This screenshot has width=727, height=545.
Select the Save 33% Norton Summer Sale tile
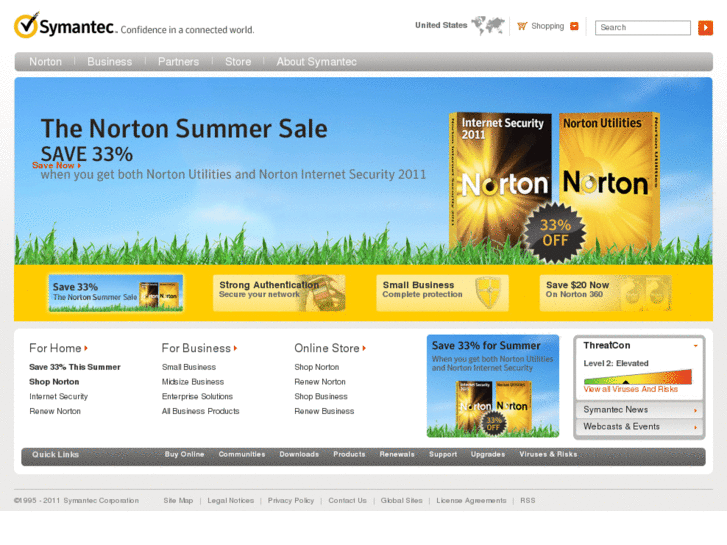tap(115, 293)
